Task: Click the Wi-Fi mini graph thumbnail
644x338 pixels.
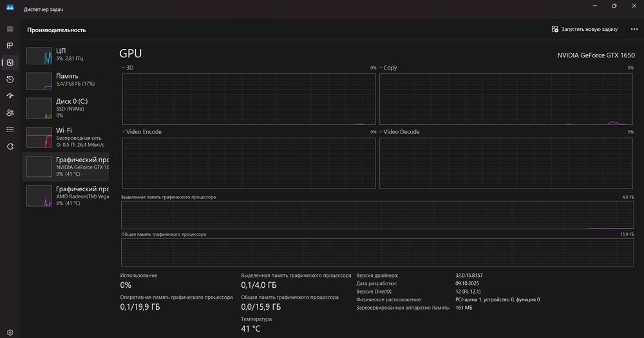Action: pyautogui.click(x=39, y=137)
